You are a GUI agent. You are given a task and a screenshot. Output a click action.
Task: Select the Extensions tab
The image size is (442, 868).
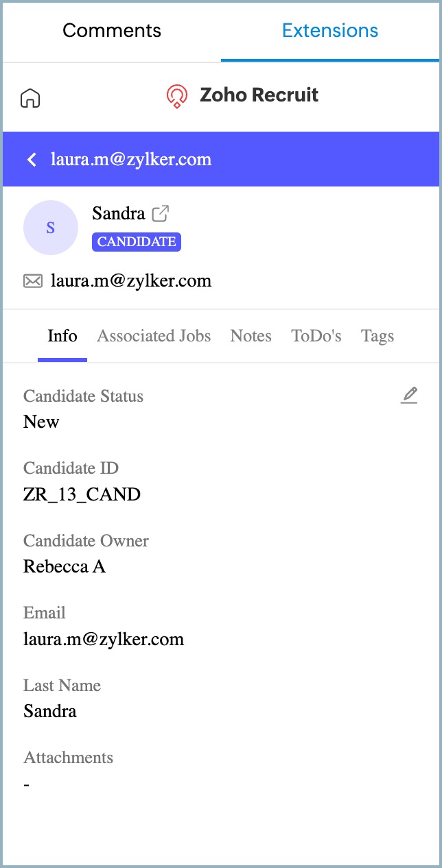330,31
